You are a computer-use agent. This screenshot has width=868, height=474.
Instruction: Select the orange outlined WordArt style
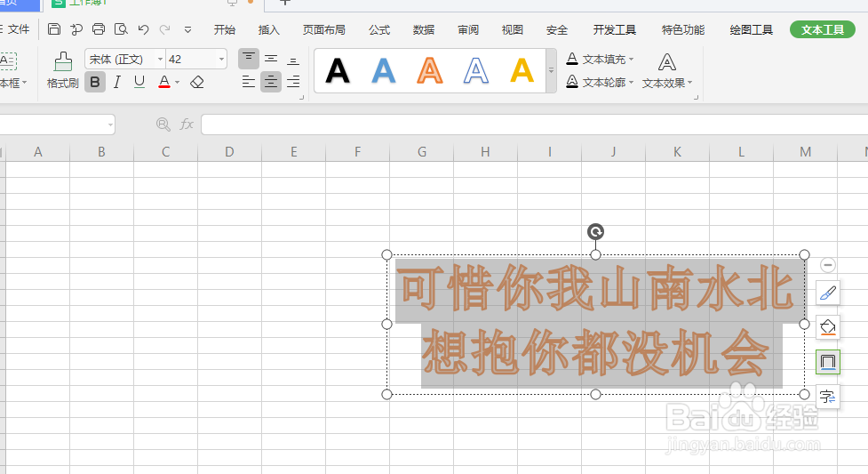point(430,71)
